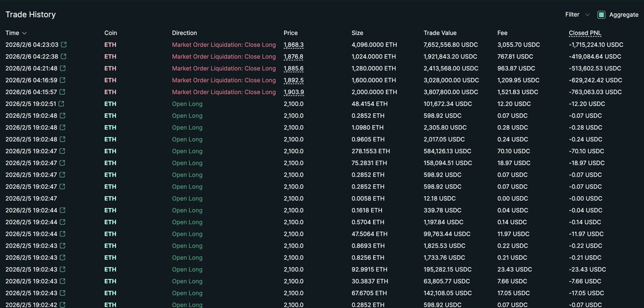Click the Direction column header
Viewport: 644px width, 308px height.
(x=184, y=33)
